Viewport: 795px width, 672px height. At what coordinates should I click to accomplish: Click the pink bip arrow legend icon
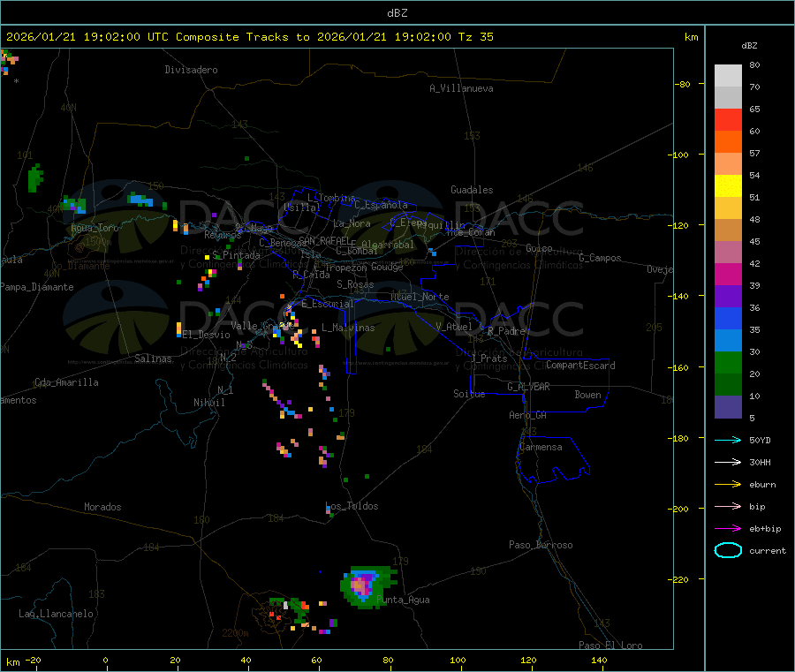(728, 506)
